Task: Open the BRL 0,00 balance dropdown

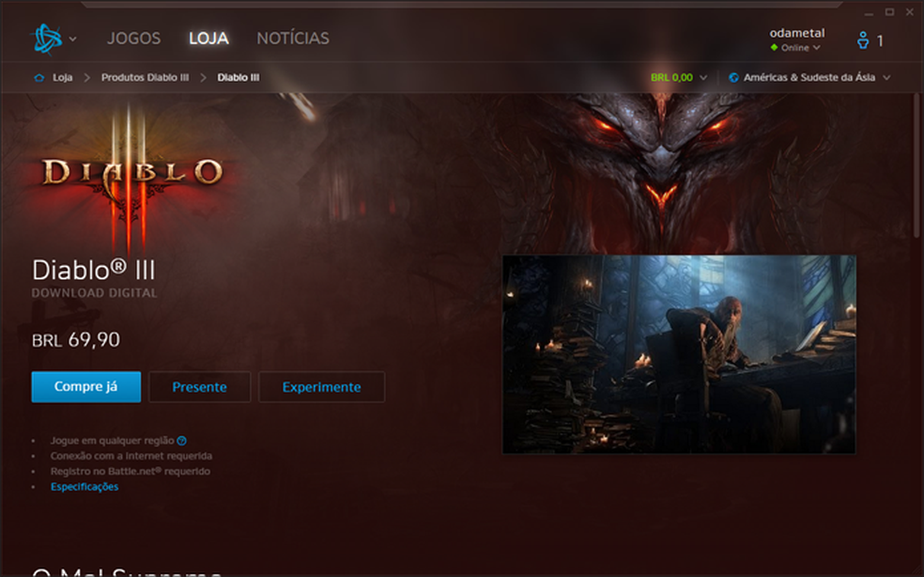Action: 678,77
